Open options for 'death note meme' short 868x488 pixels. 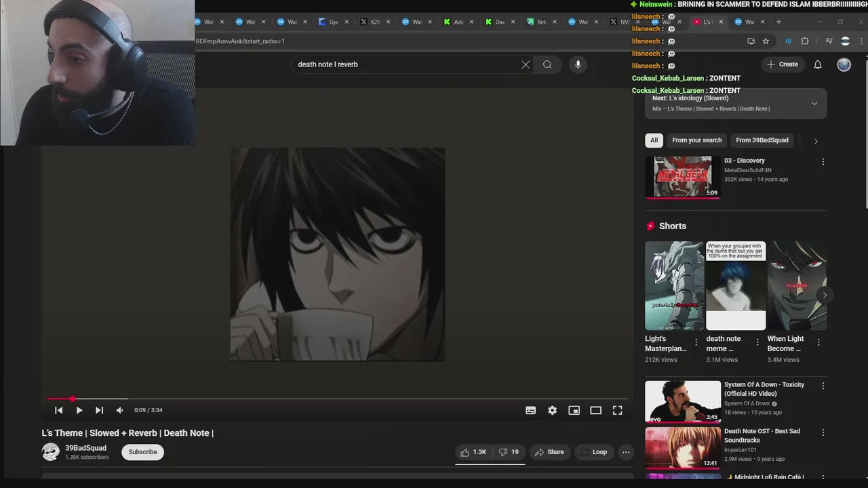pos(757,342)
